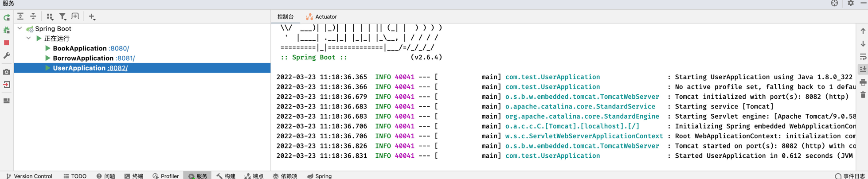Collapse the 正在运行 group node
The width and height of the screenshot is (868, 179).
[x=29, y=38]
